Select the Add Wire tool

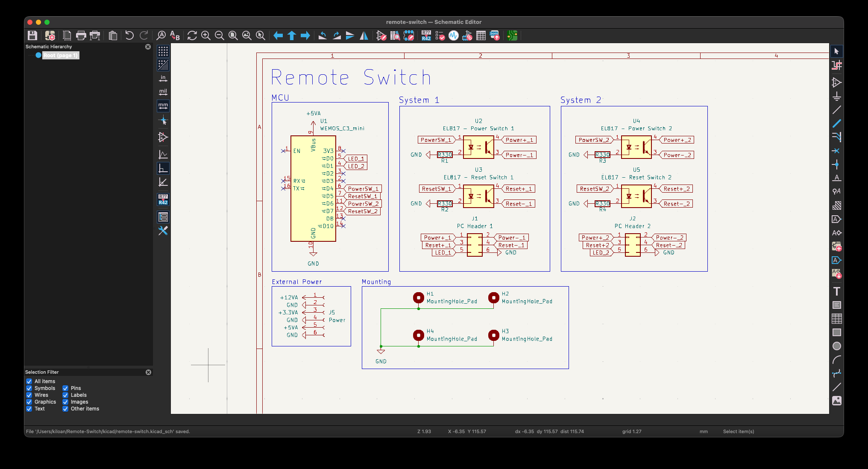coord(836,110)
